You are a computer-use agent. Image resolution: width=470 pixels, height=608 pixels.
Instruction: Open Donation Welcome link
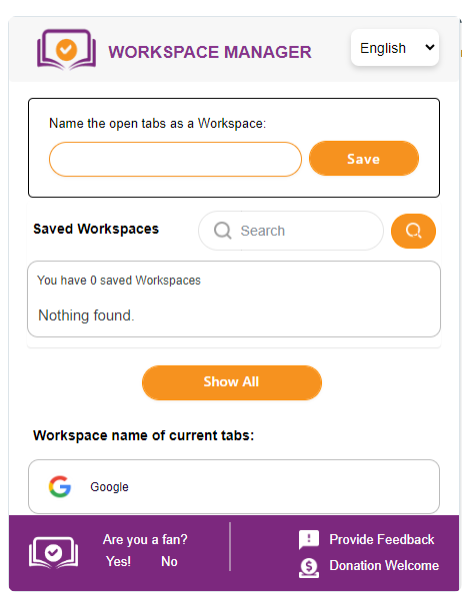384,565
